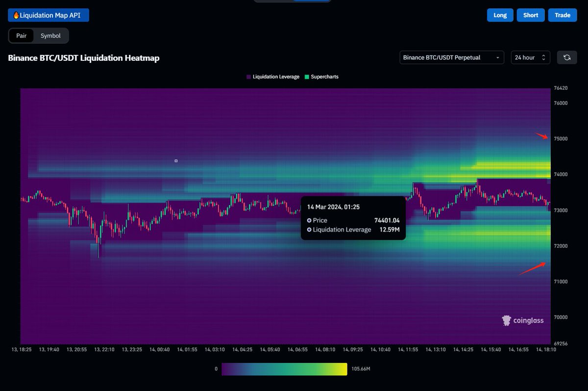Click the Short button
Image resolution: width=588 pixels, height=391 pixels.
[x=531, y=15]
